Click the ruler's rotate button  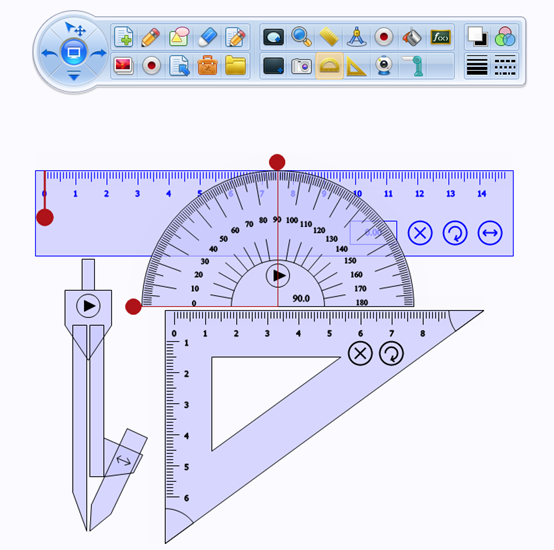coord(455,233)
